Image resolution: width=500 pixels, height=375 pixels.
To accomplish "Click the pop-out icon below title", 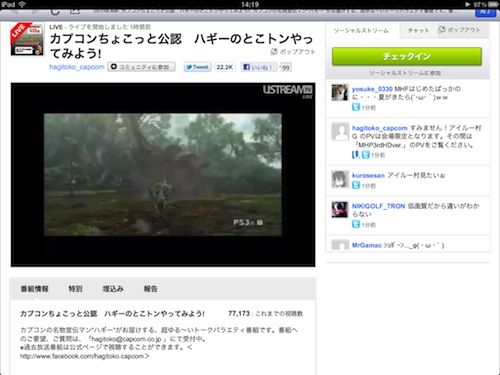I will click(x=274, y=52).
